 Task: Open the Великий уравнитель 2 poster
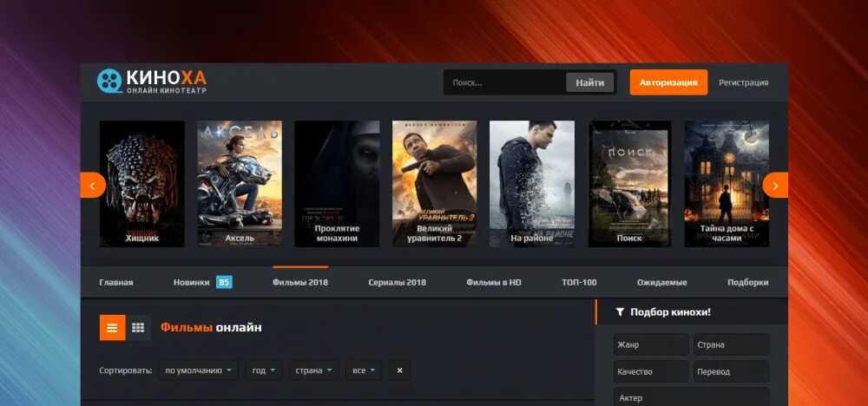point(435,184)
